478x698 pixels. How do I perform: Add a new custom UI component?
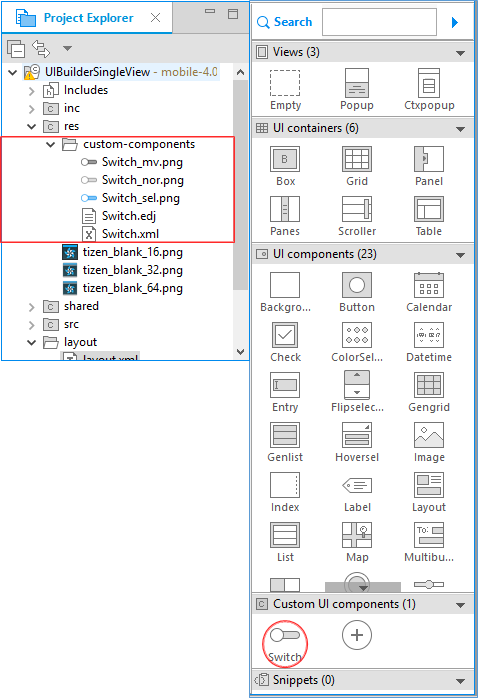pos(356,635)
